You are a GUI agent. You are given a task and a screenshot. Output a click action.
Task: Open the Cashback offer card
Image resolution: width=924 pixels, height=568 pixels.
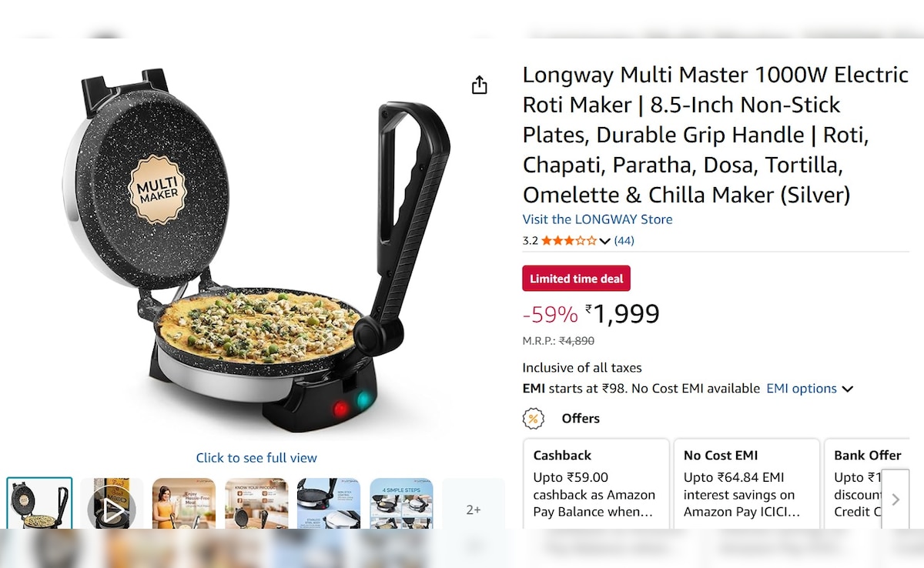[x=595, y=483]
